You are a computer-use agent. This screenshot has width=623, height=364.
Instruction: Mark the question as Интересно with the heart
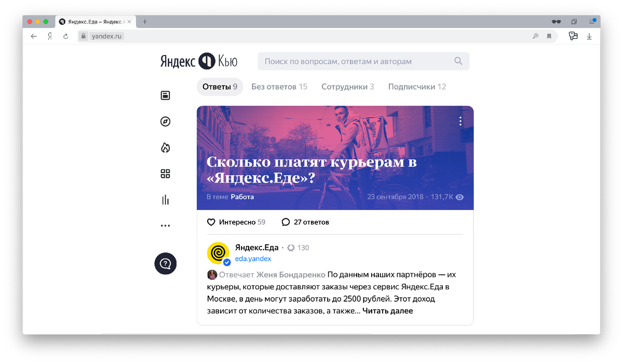pos(211,222)
